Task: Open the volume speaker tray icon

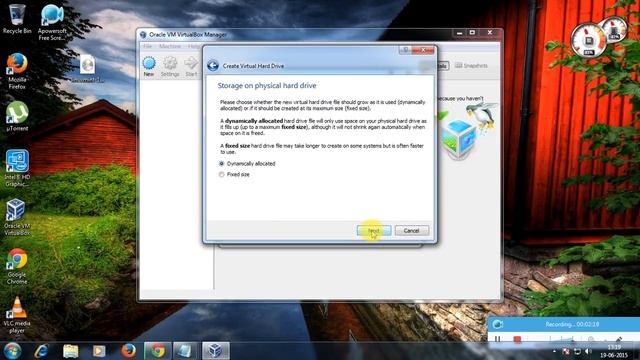Action: tap(588, 351)
